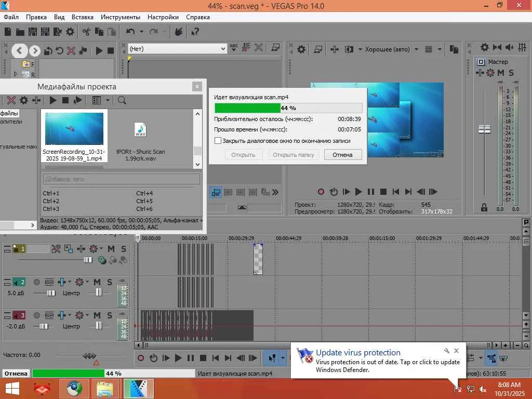Click the What's This help icon
The height and width of the screenshot is (399, 532).
(195, 32)
